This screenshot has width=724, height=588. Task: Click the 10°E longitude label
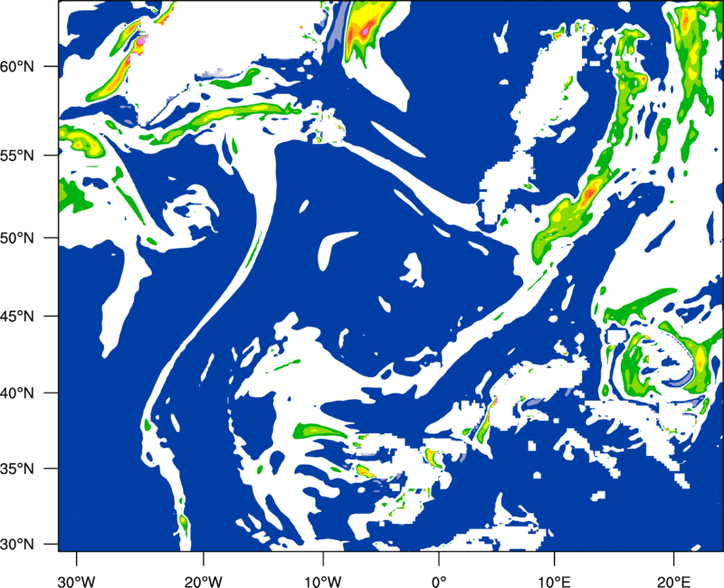(554, 582)
